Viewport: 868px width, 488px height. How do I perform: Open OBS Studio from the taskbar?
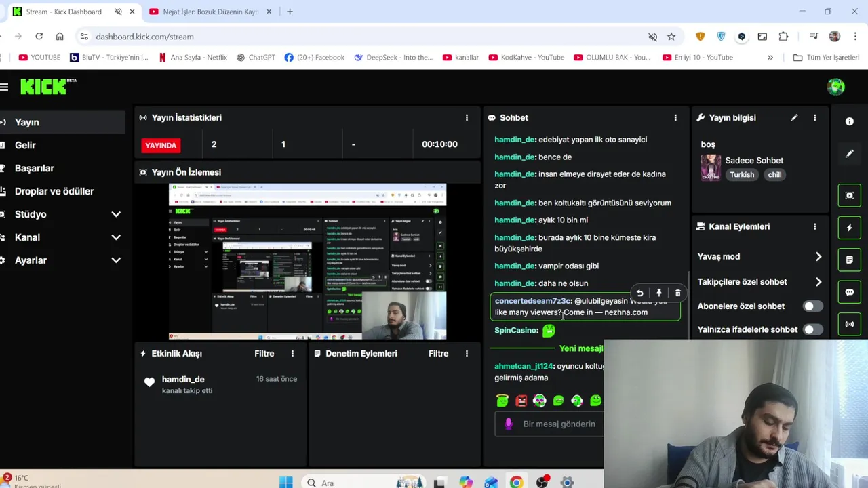point(542,483)
